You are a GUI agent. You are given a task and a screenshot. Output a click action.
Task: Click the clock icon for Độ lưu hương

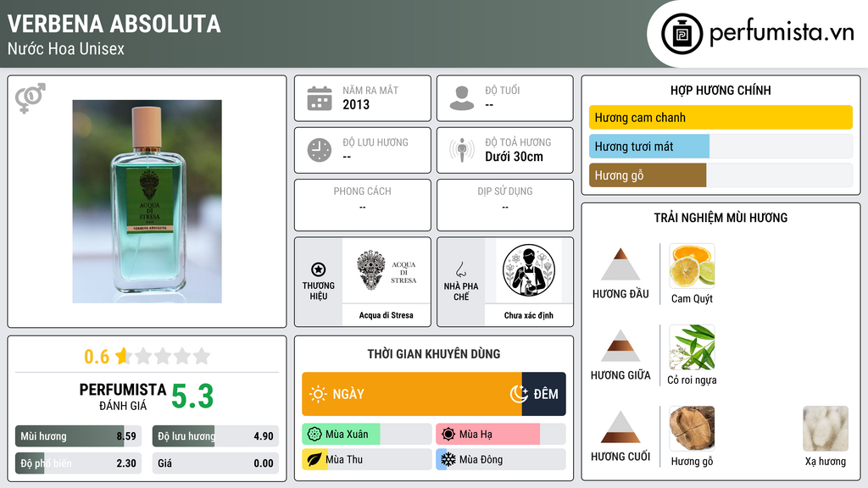coord(320,151)
